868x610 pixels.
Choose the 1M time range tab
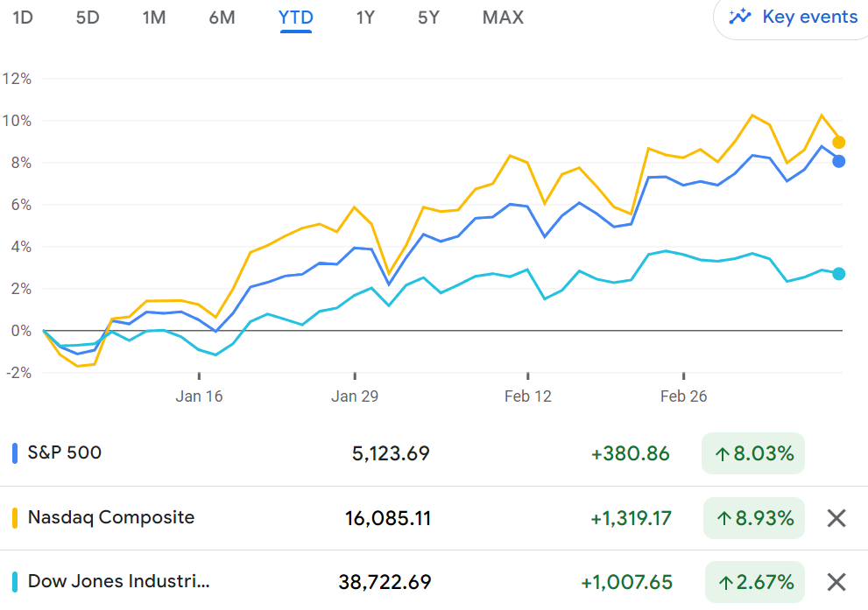[154, 18]
